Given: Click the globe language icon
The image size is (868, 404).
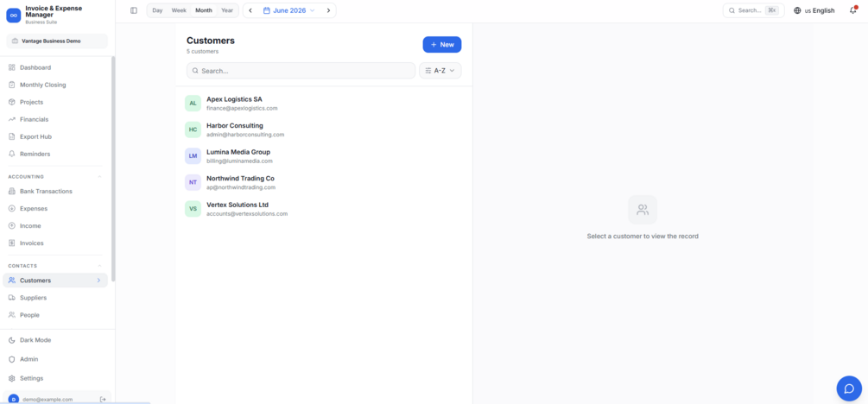Looking at the screenshot, I should (797, 10).
